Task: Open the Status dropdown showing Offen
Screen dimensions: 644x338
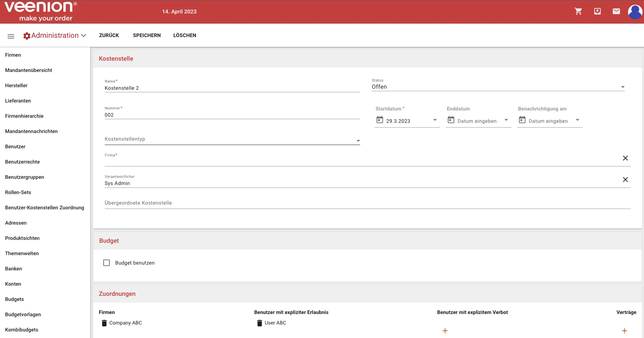Action: 498,87
